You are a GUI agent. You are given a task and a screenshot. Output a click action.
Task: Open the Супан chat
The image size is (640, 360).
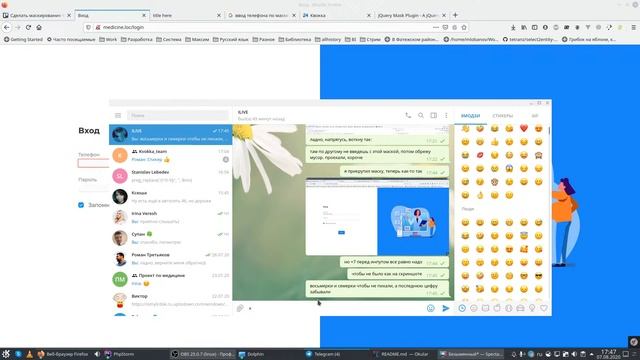tap(171, 238)
